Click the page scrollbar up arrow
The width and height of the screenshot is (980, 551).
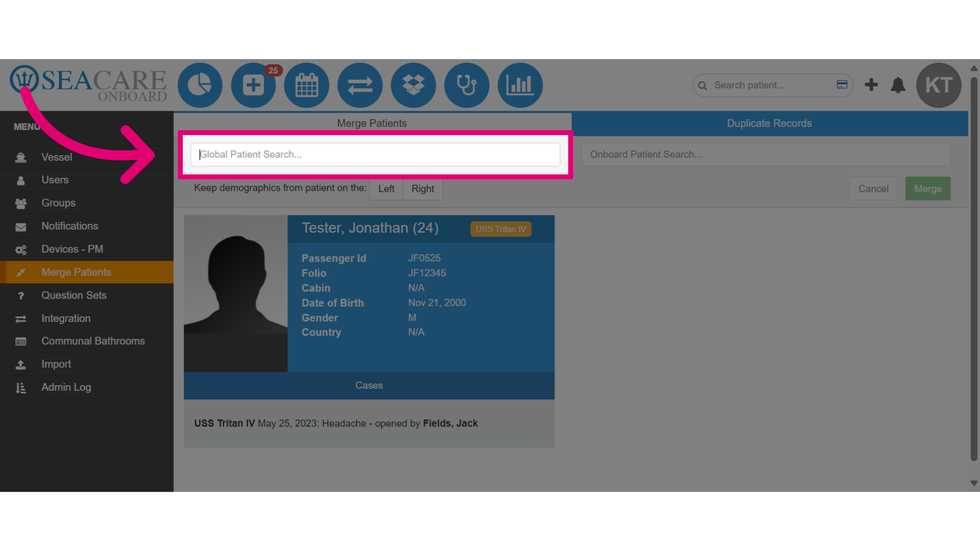coord(974,68)
